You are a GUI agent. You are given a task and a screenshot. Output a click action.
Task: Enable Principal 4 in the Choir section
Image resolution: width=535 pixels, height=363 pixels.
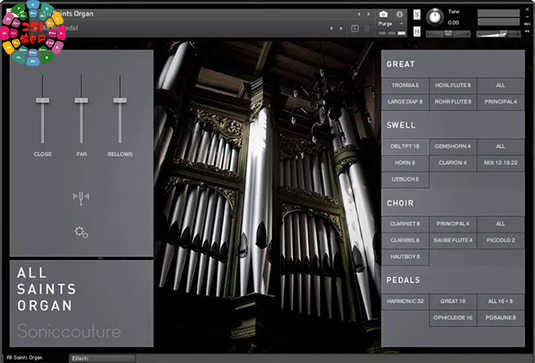(453, 224)
